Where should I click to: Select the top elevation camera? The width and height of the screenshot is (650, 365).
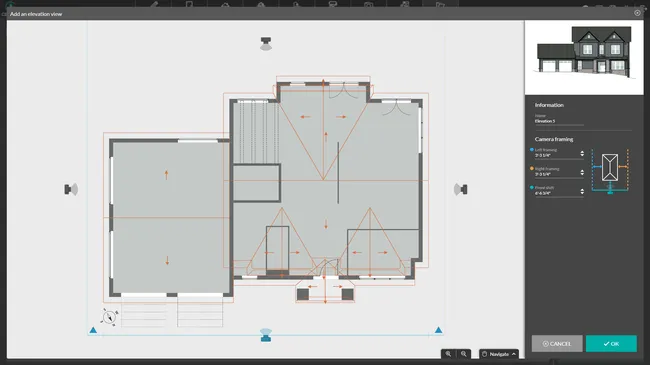click(x=266, y=44)
